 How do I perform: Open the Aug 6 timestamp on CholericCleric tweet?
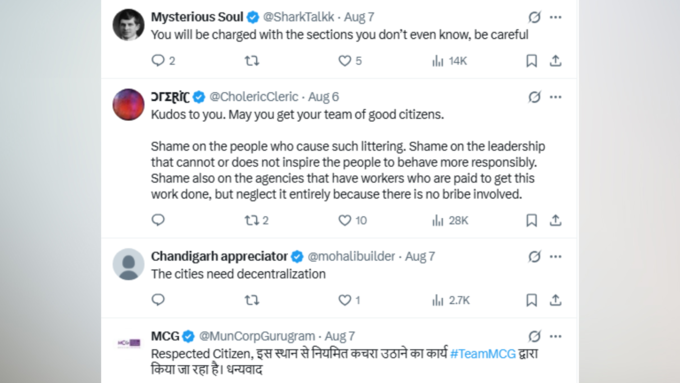click(x=324, y=97)
